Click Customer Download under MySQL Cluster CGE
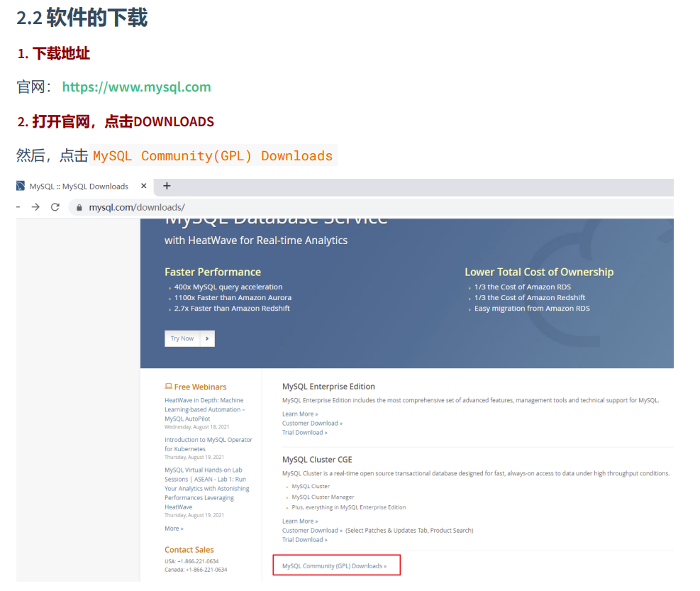 click(312, 530)
